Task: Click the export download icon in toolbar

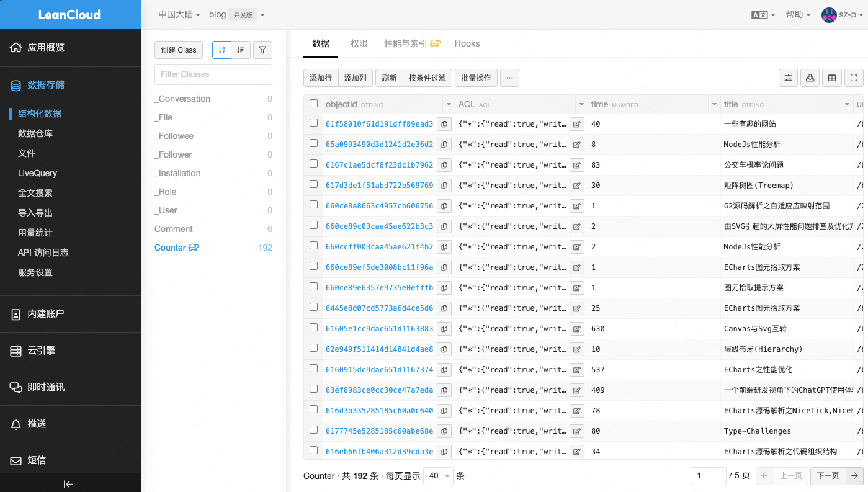Action: click(x=810, y=78)
